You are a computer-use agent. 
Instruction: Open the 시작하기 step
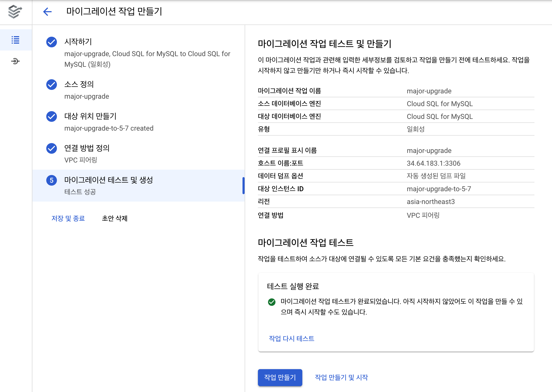(78, 42)
